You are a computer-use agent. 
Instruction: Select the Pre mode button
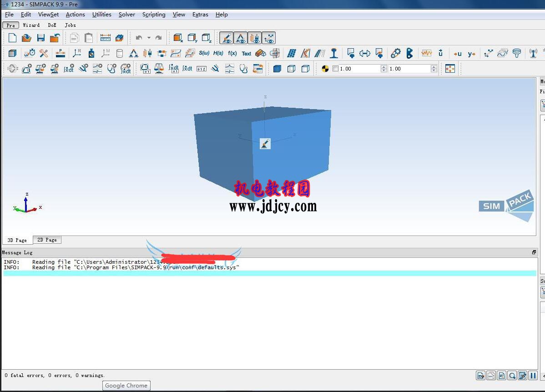click(x=10, y=25)
